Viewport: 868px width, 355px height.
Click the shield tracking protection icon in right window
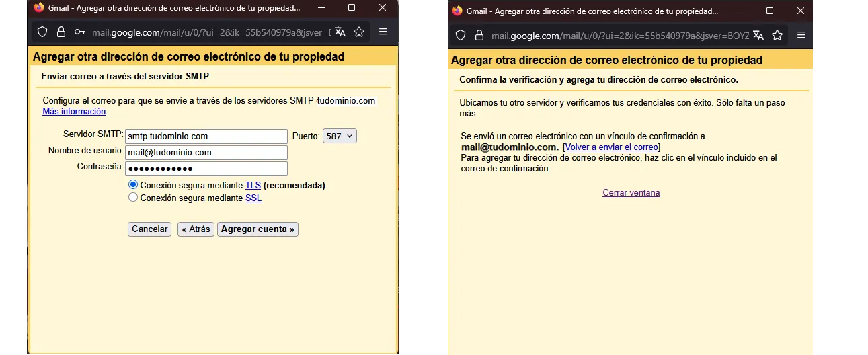pyautogui.click(x=461, y=36)
